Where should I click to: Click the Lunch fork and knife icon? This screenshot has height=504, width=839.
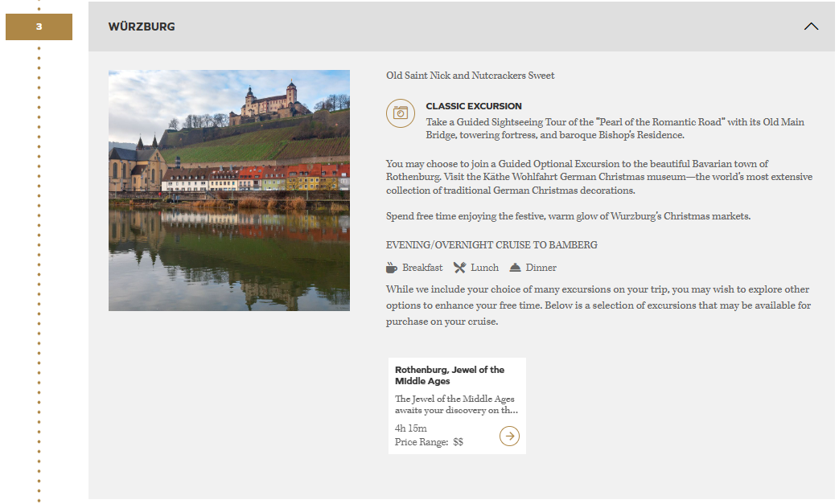(x=459, y=268)
